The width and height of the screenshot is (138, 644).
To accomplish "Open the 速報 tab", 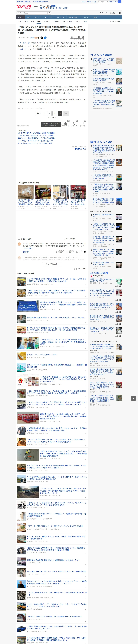I will (x=28, y=17).
